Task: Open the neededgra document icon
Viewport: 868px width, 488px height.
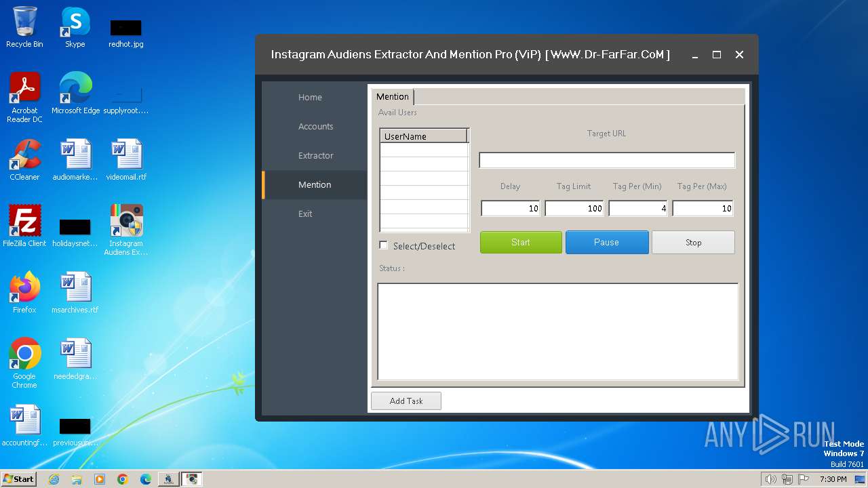Action: pos(75,359)
